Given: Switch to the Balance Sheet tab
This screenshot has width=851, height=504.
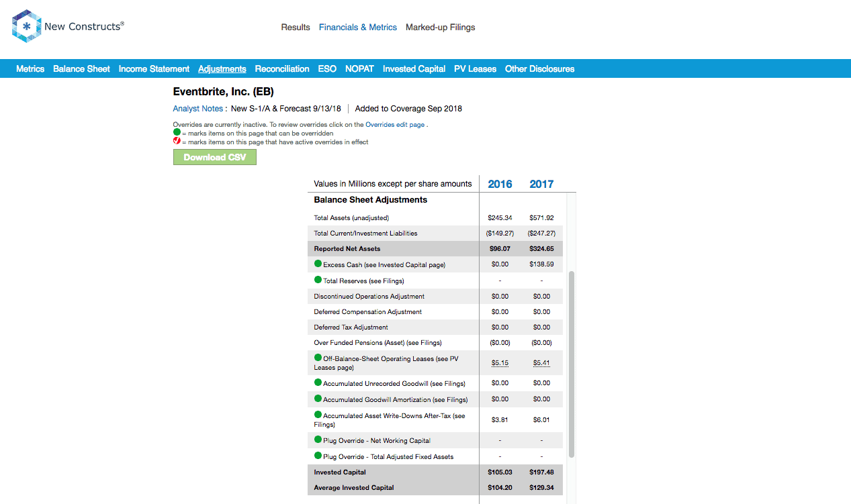Looking at the screenshot, I should tap(81, 68).
